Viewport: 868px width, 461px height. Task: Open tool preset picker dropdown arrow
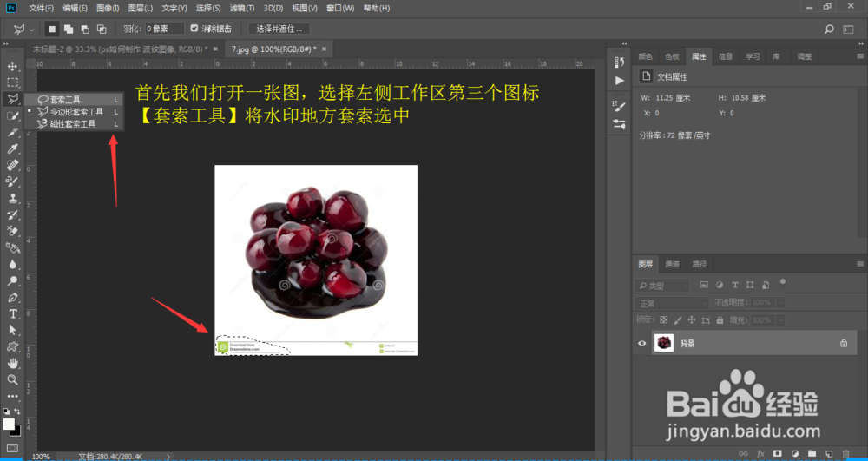(x=31, y=29)
